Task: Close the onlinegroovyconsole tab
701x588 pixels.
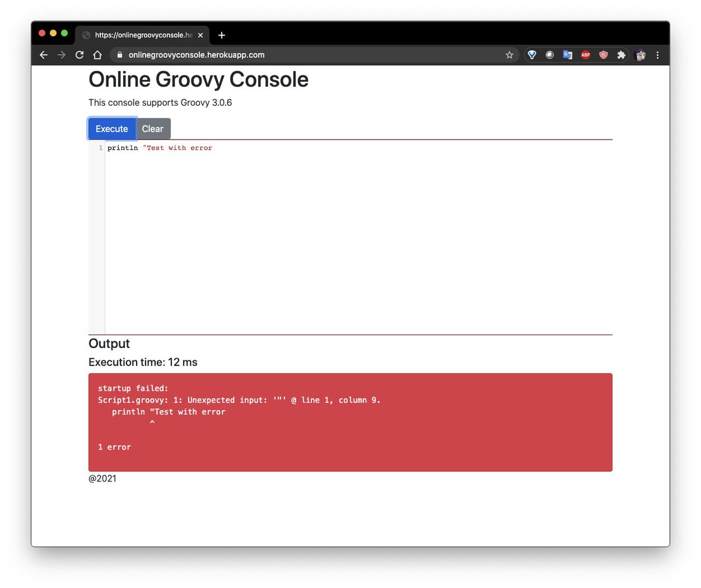Action: coord(200,35)
